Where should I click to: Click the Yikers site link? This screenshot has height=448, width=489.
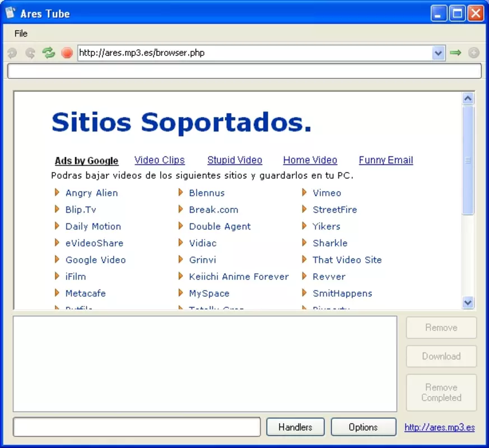point(327,226)
